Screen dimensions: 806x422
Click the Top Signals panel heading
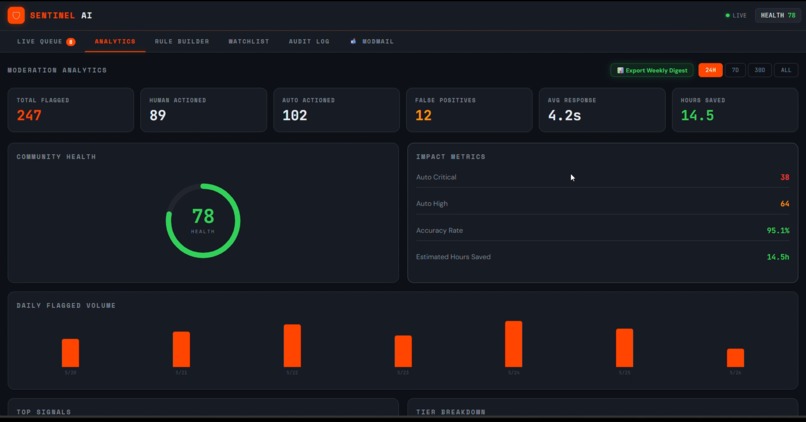tap(44, 412)
